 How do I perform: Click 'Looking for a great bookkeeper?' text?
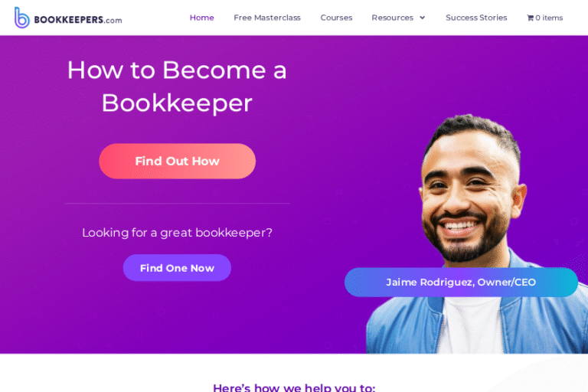click(177, 233)
